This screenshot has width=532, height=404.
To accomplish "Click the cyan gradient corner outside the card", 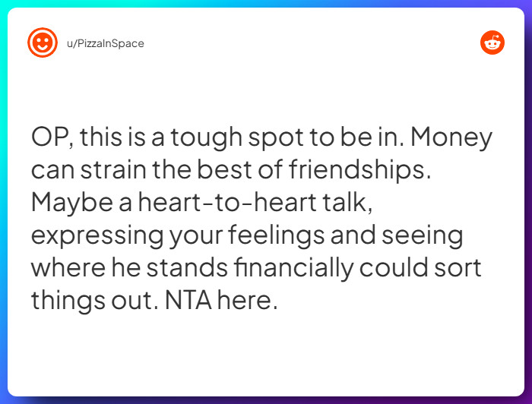I will click(3, 3).
